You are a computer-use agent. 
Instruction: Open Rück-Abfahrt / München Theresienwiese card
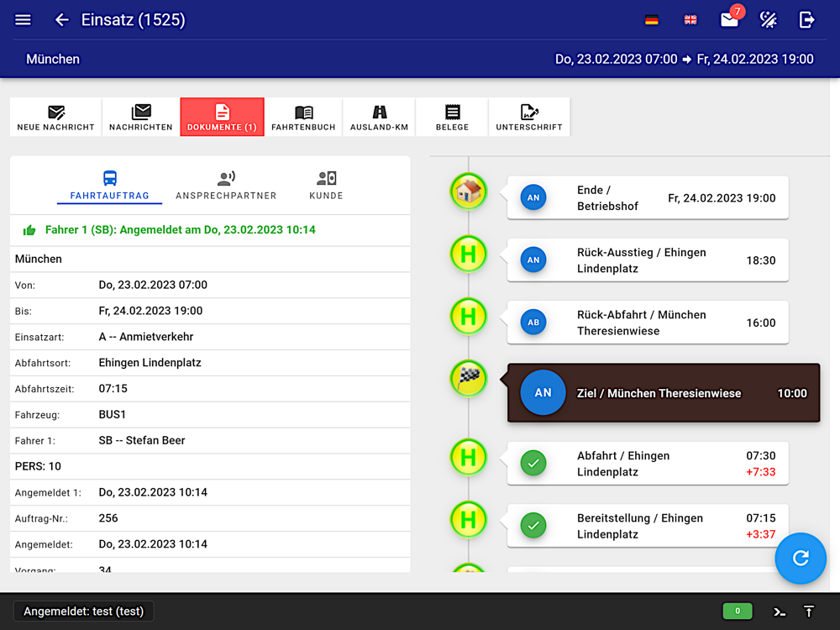648,322
